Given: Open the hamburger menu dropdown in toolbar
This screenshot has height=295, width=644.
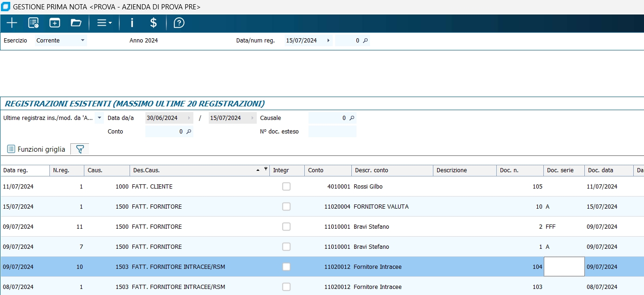Looking at the screenshot, I should [104, 23].
